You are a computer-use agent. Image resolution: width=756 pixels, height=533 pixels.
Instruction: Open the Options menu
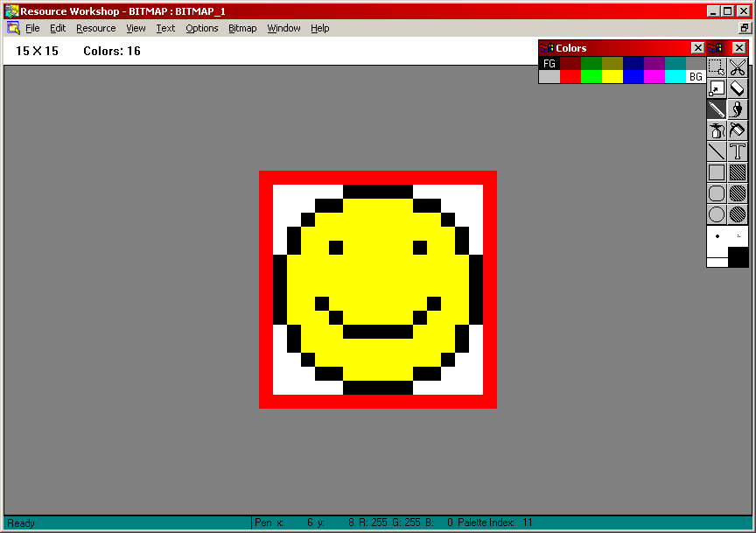coord(201,28)
